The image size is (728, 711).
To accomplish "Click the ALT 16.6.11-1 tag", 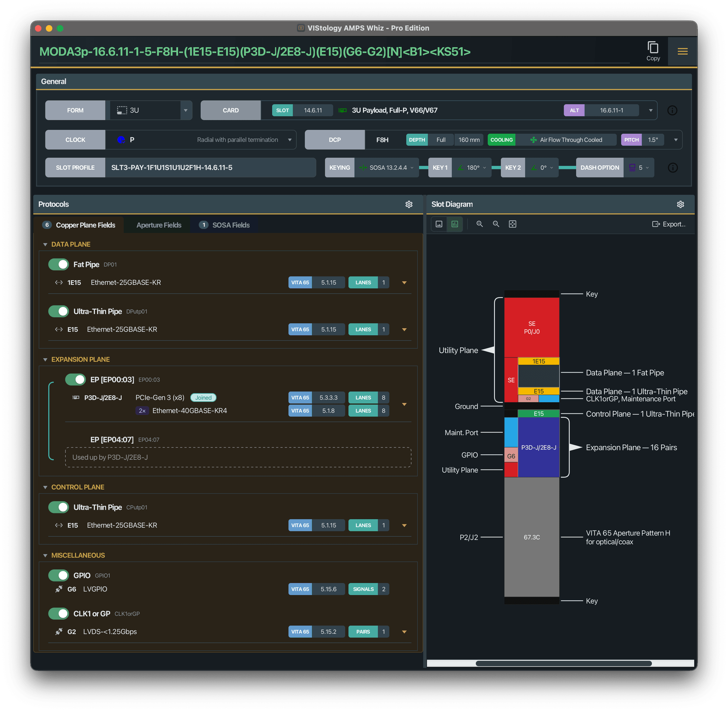I will pyautogui.click(x=601, y=111).
